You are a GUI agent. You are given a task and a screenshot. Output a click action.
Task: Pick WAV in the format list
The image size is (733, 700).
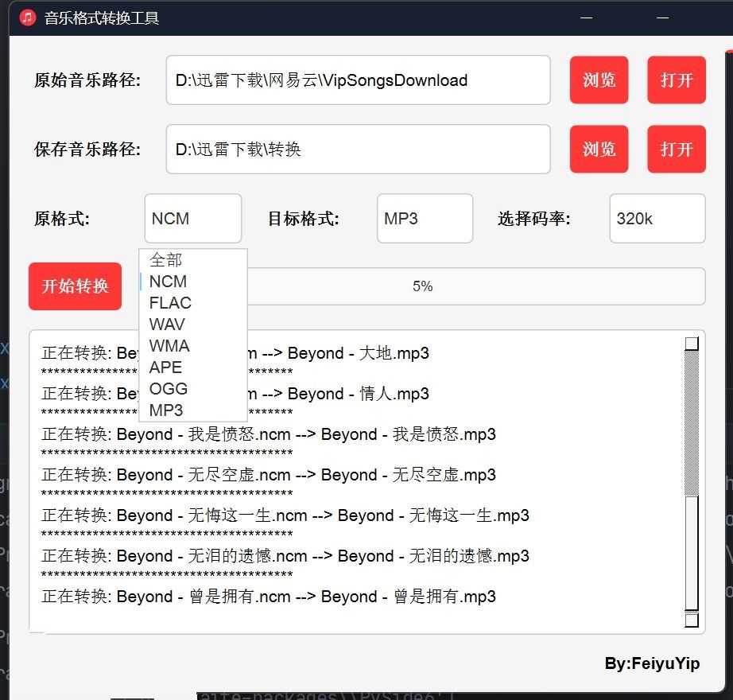pos(167,325)
